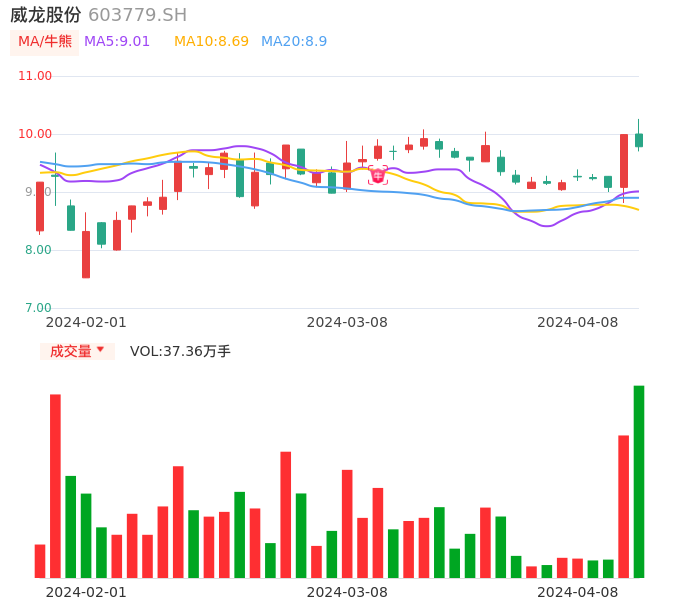Click the 11.00 price axis label

(x=35, y=76)
